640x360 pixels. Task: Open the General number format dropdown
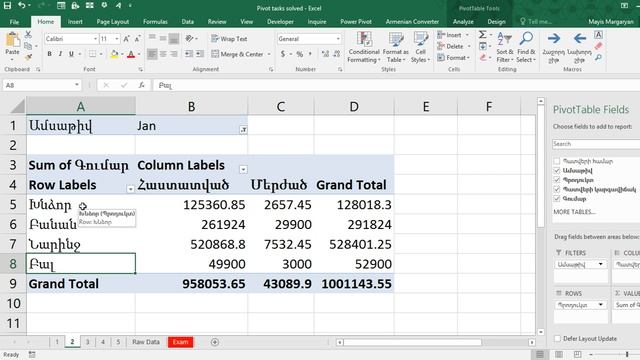point(338,39)
